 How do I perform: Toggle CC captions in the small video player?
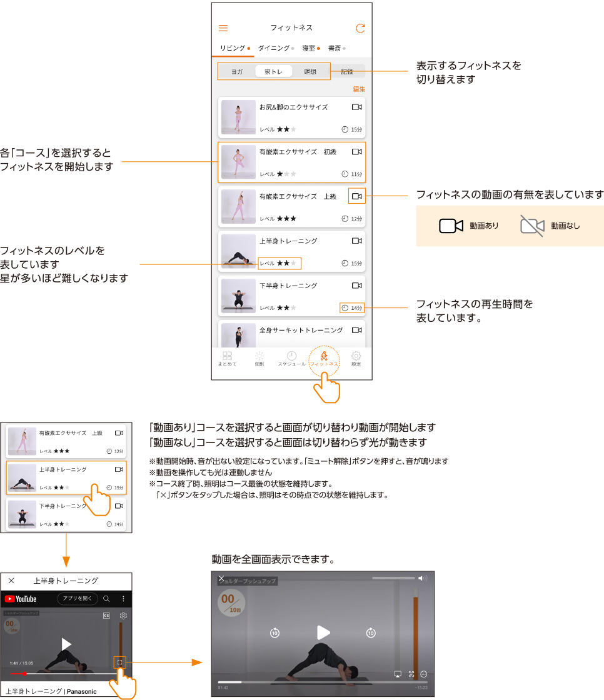(106, 616)
